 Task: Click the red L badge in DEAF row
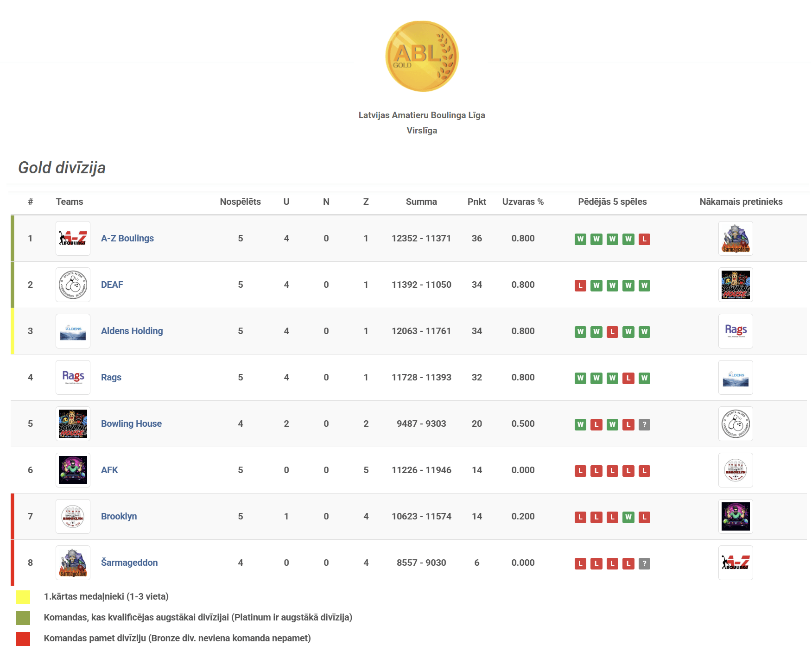click(x=580, y=285)
